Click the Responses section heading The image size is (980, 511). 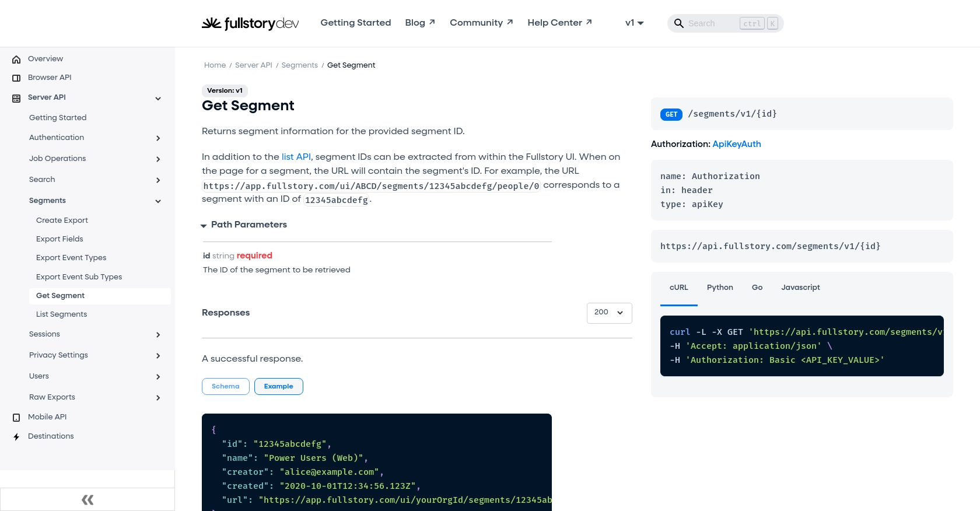tap(226, 313)
